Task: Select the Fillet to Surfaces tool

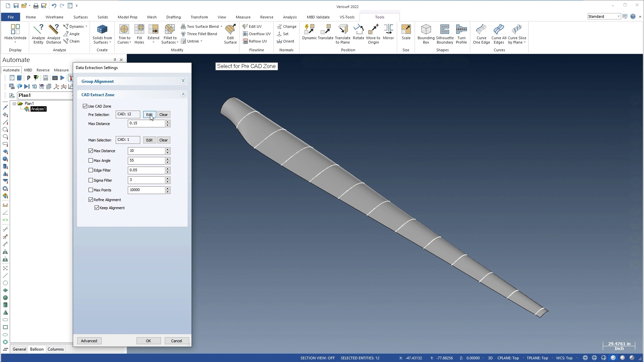Action: click(x=170, y=34)
